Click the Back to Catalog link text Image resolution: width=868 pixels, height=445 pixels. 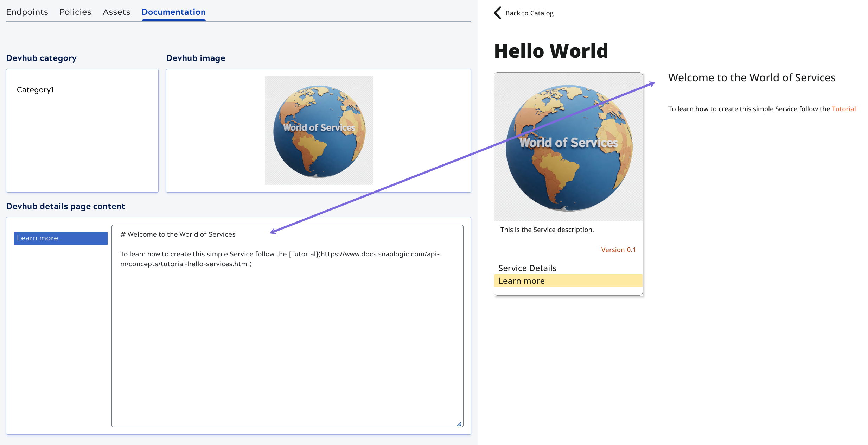[529, 13]
